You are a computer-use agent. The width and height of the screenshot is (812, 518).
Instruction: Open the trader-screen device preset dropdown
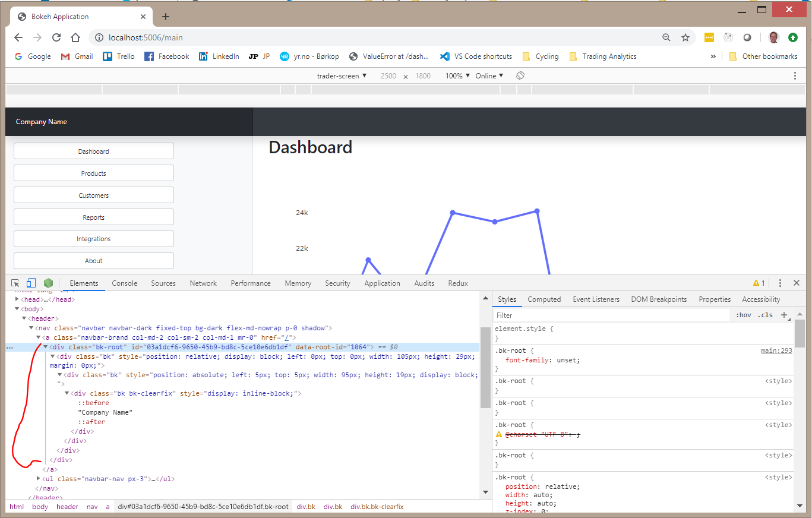pyautogui.click(x=343, y=75)
